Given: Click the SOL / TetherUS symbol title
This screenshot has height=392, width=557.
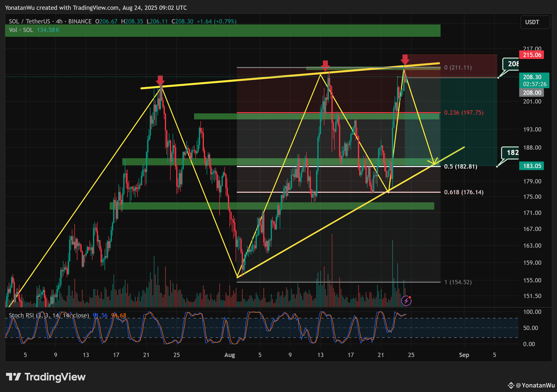Looking at the screenshot, I should click(29, 21).
